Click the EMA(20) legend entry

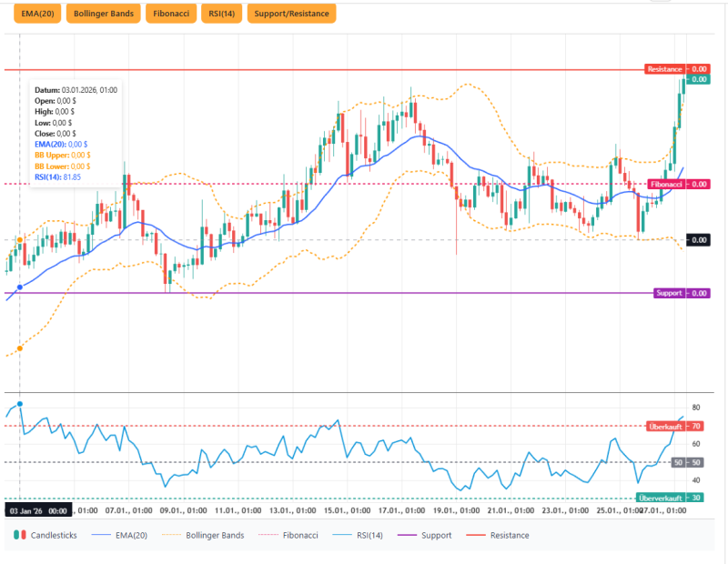pos(119,535)
